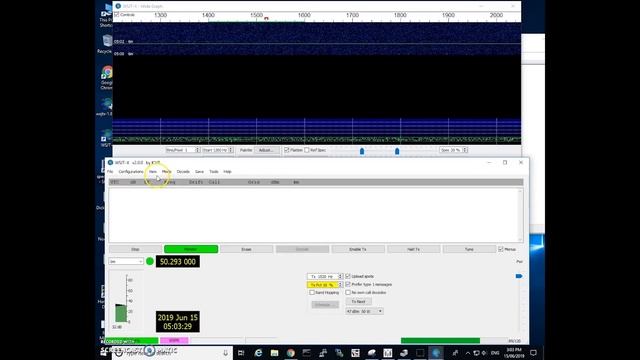Open the Recycle Bin desktop icon
The height and width of the screenshot is (360, 640).
coord(107,44)
